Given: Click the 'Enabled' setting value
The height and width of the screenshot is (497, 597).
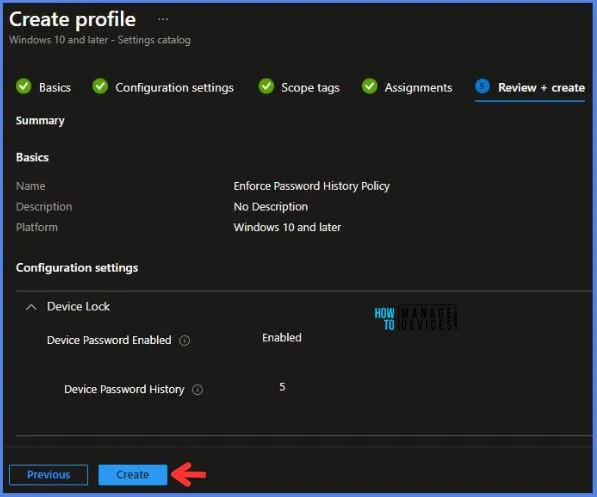Looking at the screenshot, I should point(282,338).
